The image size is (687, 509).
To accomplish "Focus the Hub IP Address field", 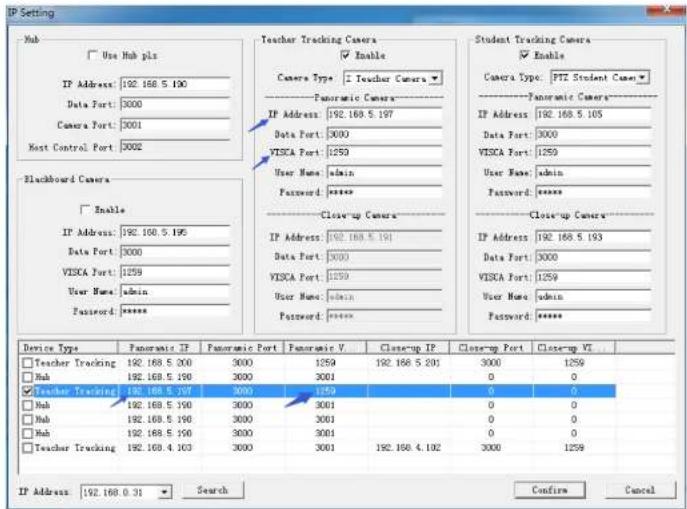I will pos(175,84).
